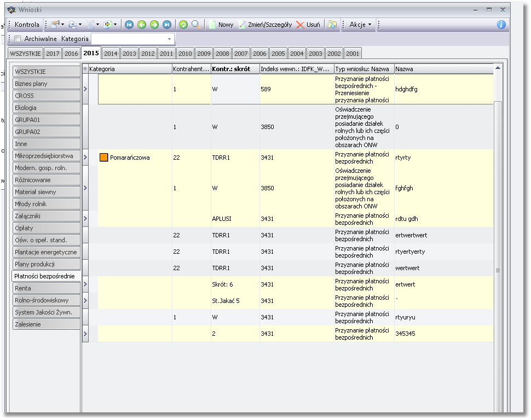Switch to the 2016 tab
The width and height of the screenshot is (531, 420).
click(71, 54)
